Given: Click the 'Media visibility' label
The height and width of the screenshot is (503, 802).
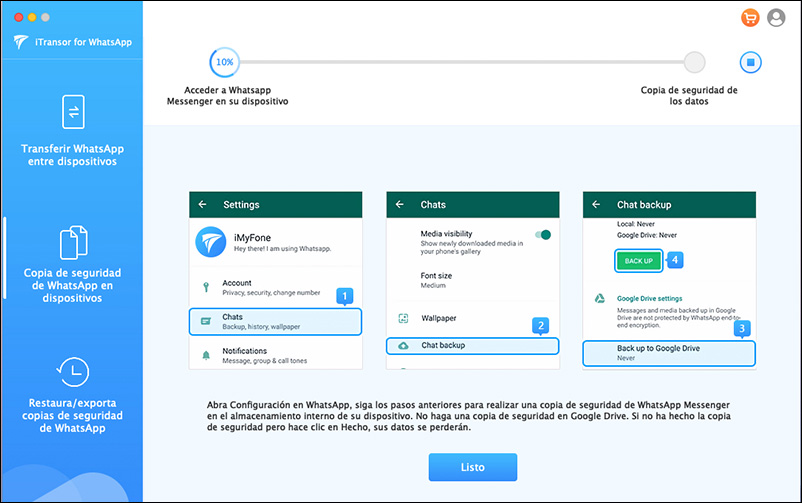Looking at the screenshot, I should coord(447,234).
